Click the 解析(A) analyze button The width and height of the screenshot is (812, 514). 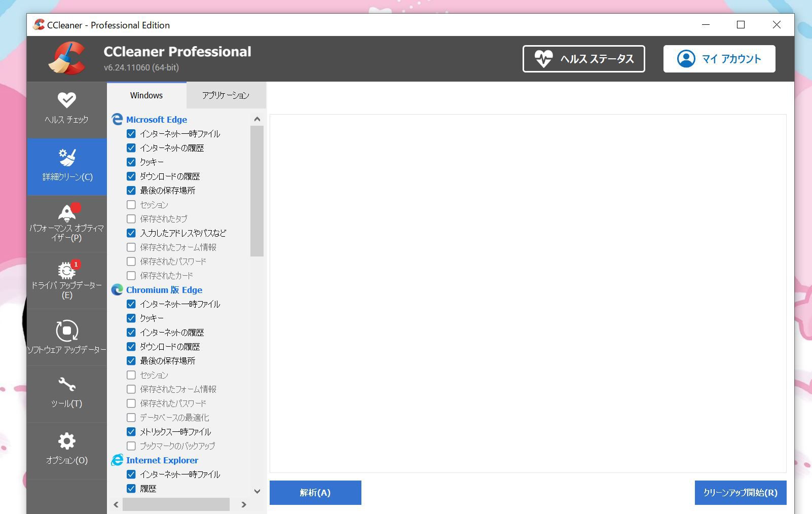click(315, 493)
